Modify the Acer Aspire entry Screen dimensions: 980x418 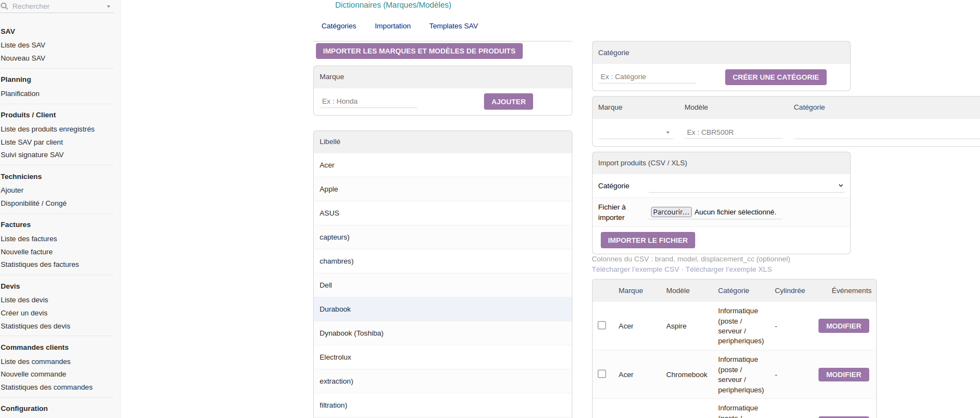pyautogui.click(x=843, y=326)
